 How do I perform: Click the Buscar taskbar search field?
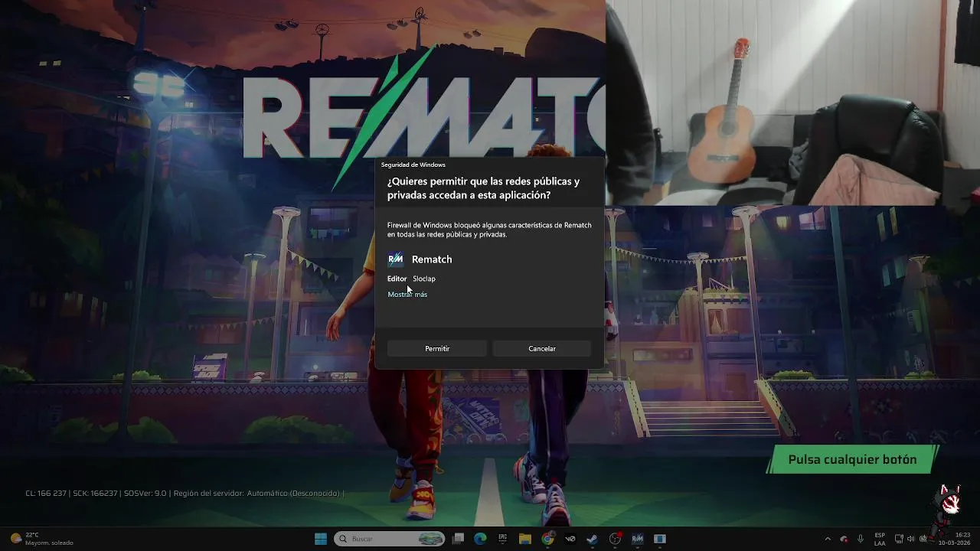click(390, 539)
